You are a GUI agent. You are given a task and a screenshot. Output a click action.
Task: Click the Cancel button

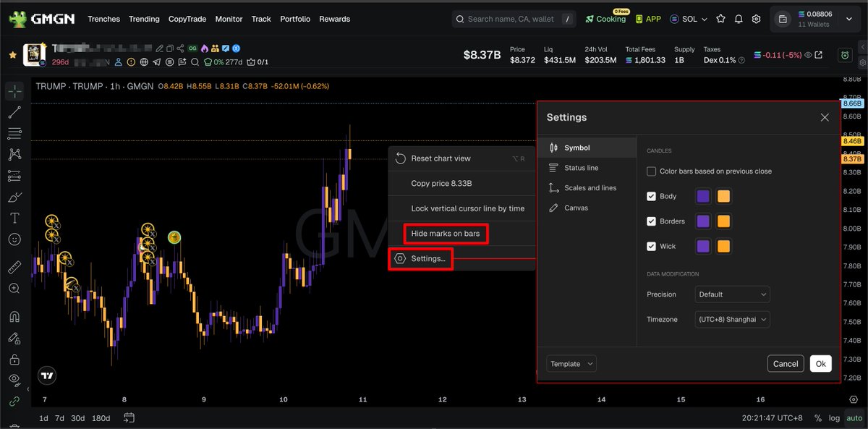coord(786,364)
